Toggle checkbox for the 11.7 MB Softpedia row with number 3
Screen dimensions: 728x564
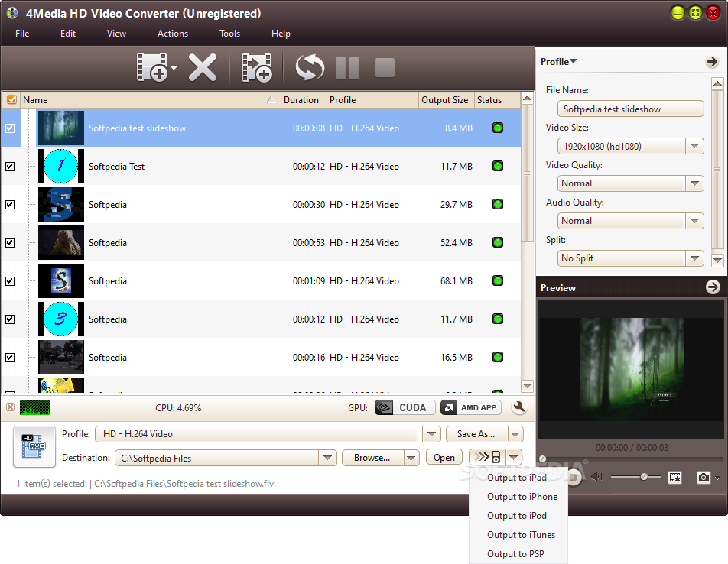pyautogui.click(x=10, y=319)
